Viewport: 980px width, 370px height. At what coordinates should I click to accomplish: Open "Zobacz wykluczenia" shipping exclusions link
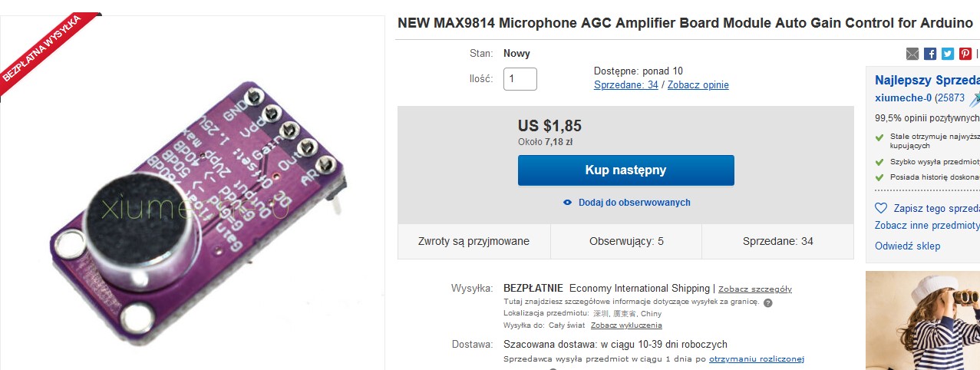tap(626, 325)
